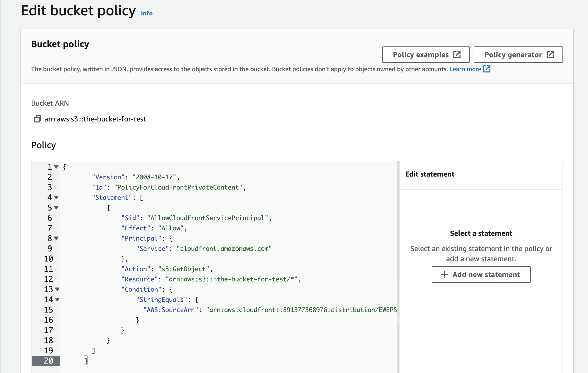The image size is (588, 373).
Task: Click the s3:GetObject action value
Action: pyautogui.click(x=183, y=269)
